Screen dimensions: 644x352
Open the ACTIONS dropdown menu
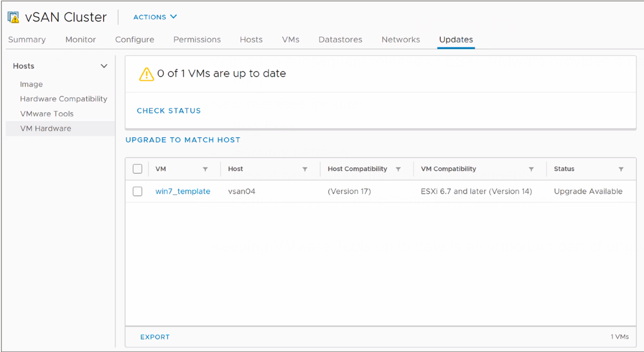155,17
